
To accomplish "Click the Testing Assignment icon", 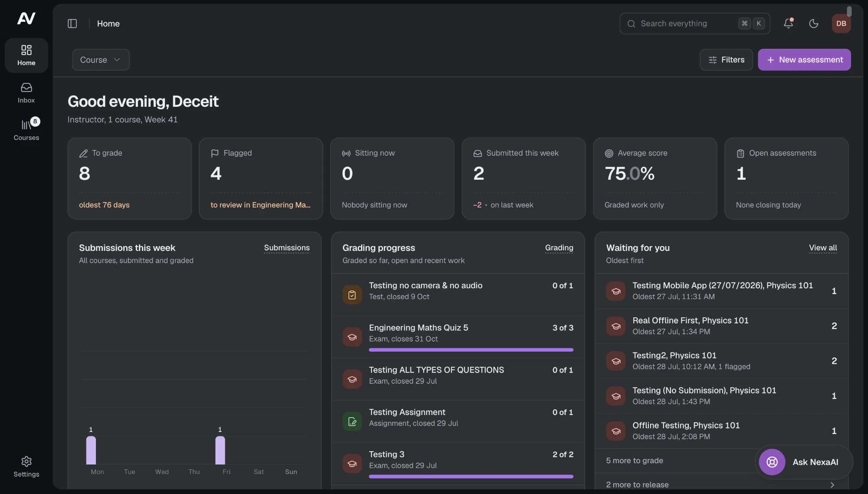I will point(352,422).
